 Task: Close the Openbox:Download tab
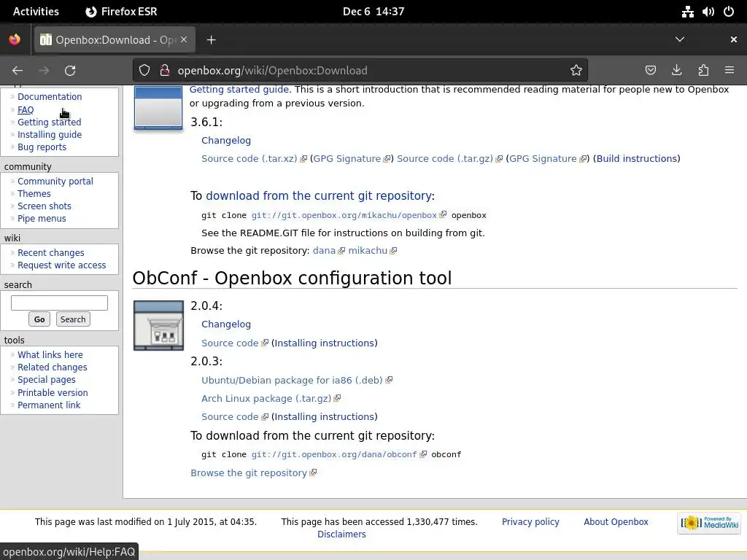pos(184,39)
